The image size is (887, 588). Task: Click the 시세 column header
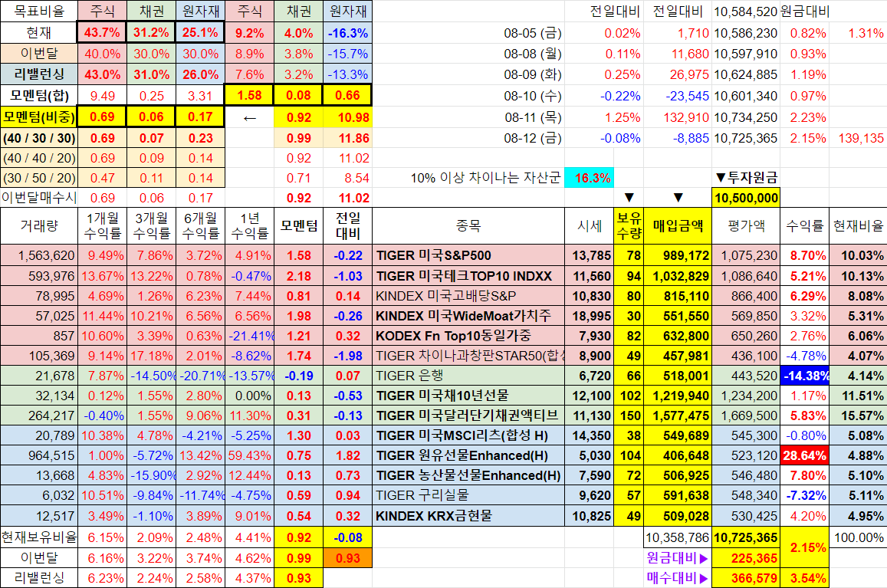tap(589, 225)
